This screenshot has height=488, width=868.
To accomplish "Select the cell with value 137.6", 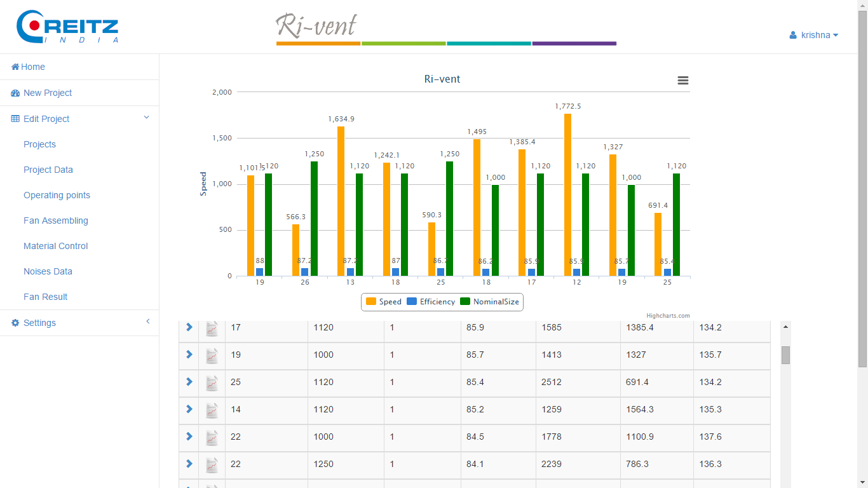I will [x=732, y=438].
